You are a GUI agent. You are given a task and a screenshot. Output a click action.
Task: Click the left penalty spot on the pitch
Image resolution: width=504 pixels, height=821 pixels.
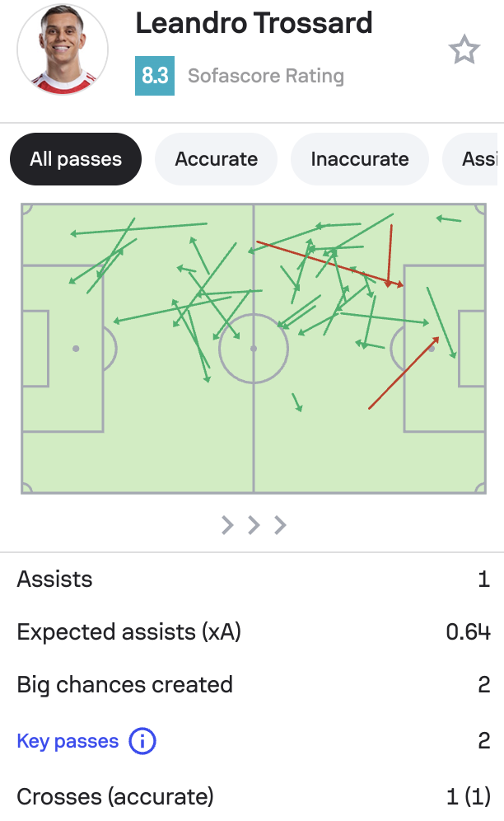pos(76,349)
